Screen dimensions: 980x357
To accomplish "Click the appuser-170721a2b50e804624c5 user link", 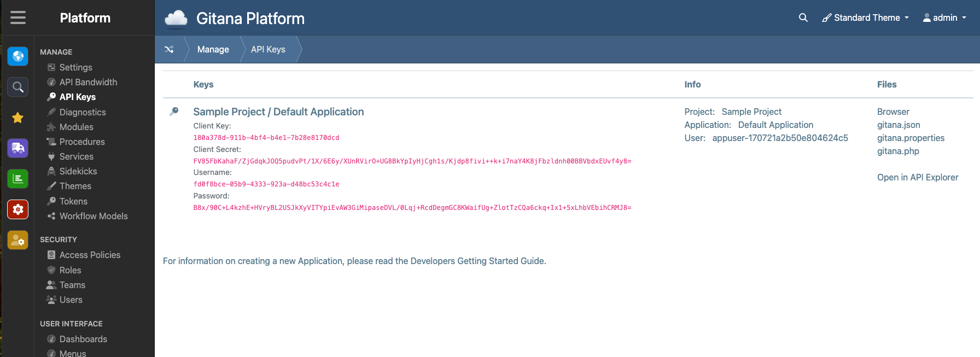I will [x=780, y=138].
